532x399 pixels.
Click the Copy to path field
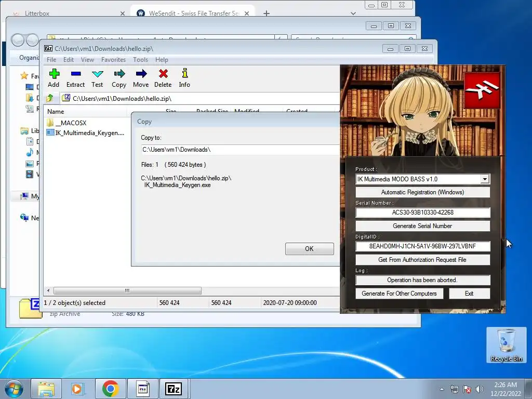coord(240,150)
